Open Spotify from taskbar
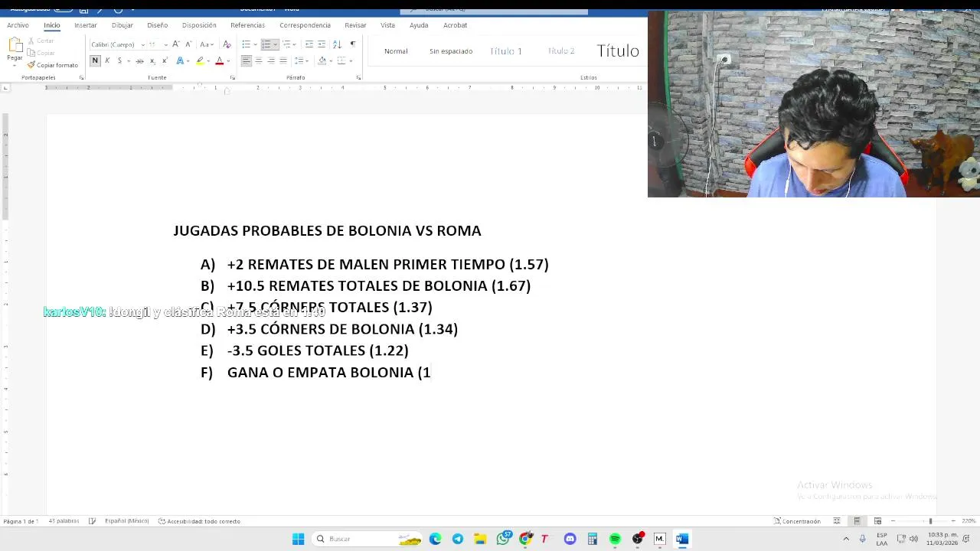 pos(615,539)
